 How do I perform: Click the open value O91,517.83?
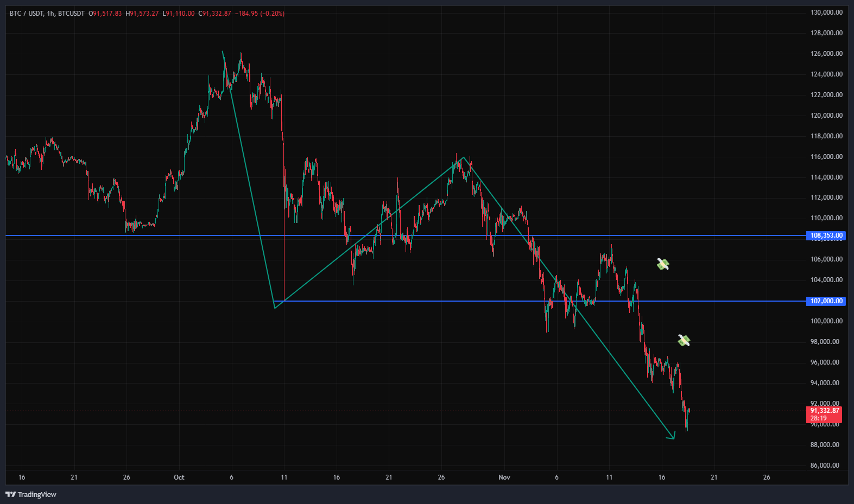tap(106, 14)
